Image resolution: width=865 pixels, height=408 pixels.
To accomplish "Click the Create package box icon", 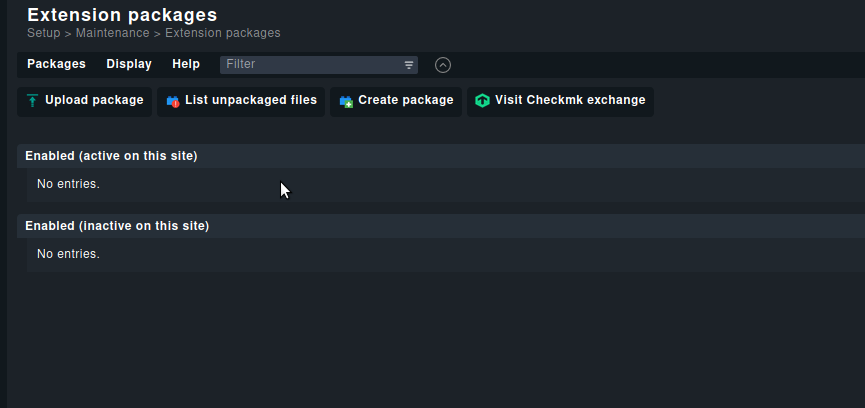I will 346,101.
